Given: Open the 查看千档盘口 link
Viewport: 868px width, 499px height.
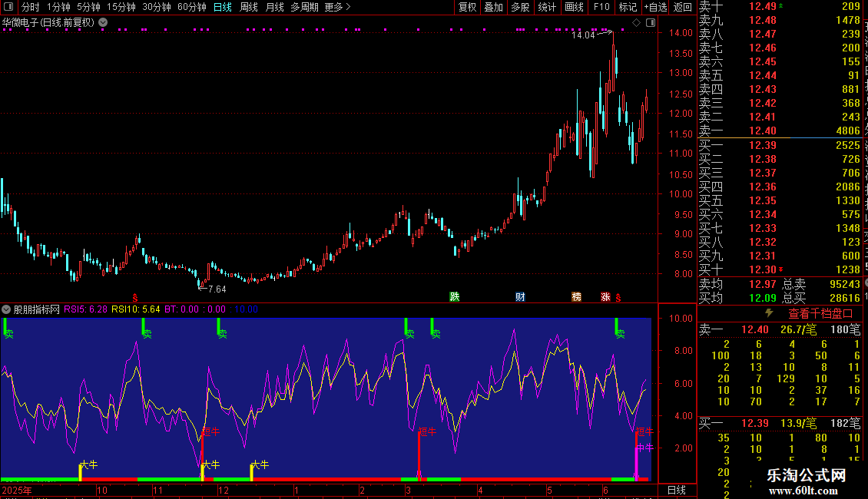Looking at the screenshot, I should coord(820,314).
